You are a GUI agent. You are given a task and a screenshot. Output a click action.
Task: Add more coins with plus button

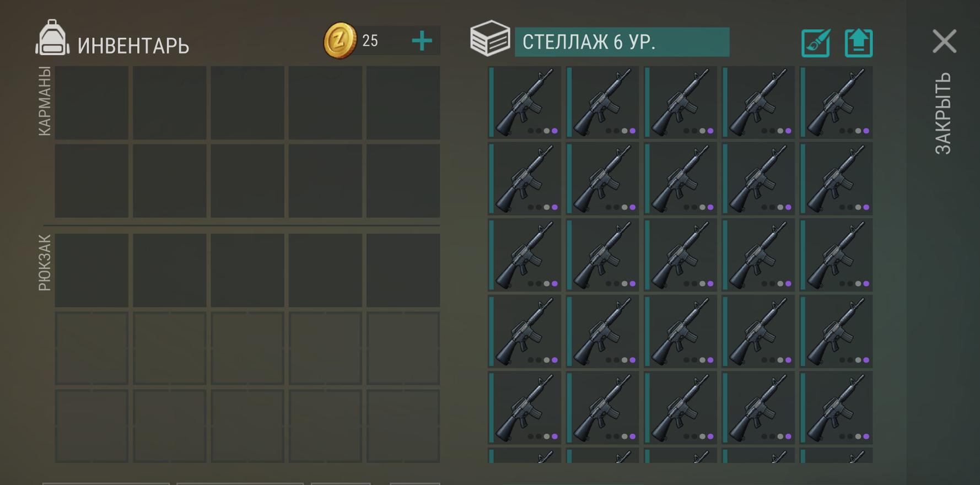pos(422,41)
